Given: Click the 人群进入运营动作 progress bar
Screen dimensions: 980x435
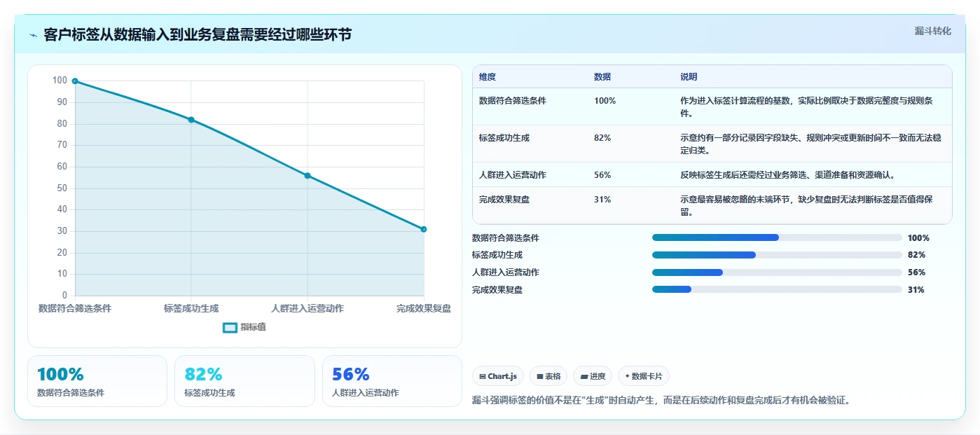Looking at the screenshot, I should pyautogui.click(x=777, y=272).
